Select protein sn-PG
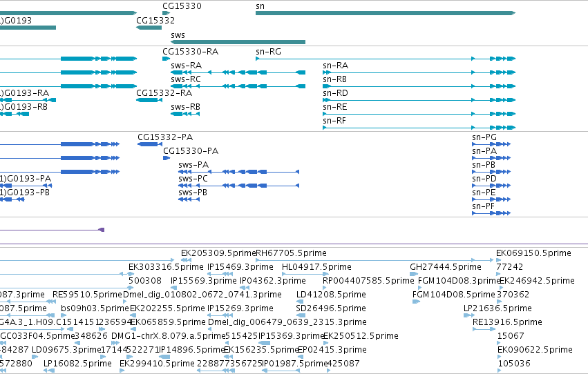Image resolution: width=588 pixels, height=374 pixels. pyautogui.click(x=491, y=144)
